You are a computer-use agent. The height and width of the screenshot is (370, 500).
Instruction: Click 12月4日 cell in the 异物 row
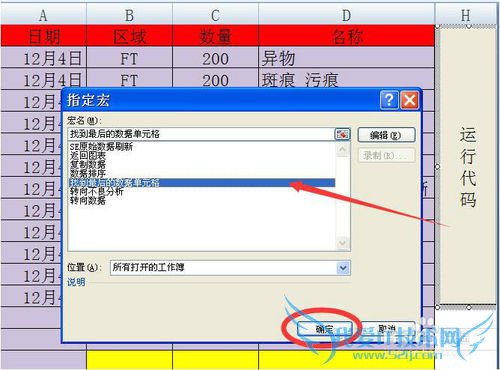(x=43, y=58)
